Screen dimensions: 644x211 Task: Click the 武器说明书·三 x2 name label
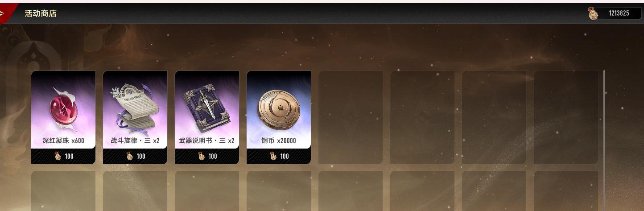coord(207,141)
